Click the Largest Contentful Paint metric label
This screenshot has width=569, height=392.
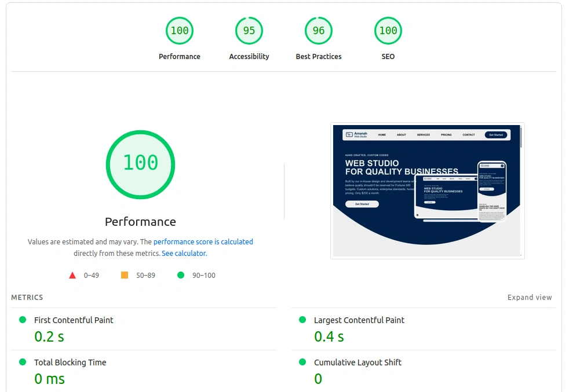(x=359, y=320)
